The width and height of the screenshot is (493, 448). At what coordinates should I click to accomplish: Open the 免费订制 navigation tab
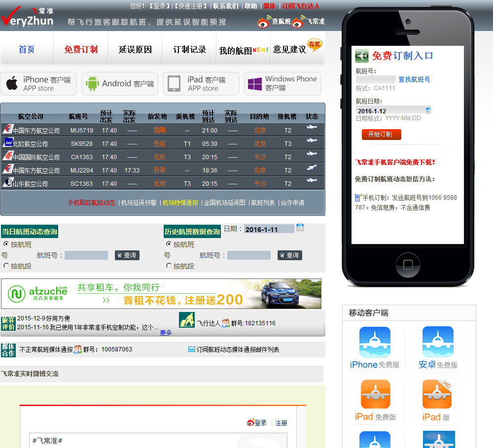point(81,49)
